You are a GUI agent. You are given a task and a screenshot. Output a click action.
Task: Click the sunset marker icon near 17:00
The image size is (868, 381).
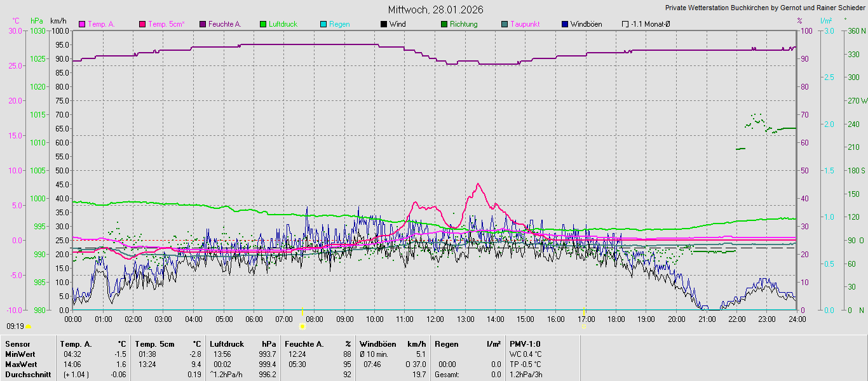pyautogui.click(x=583, y=326)
